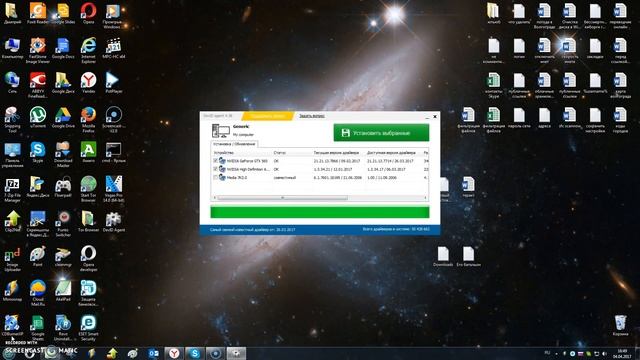This screenshot has height=360, width=640.
Task: Click the taskbar clock and date
Action: [622, 353]
